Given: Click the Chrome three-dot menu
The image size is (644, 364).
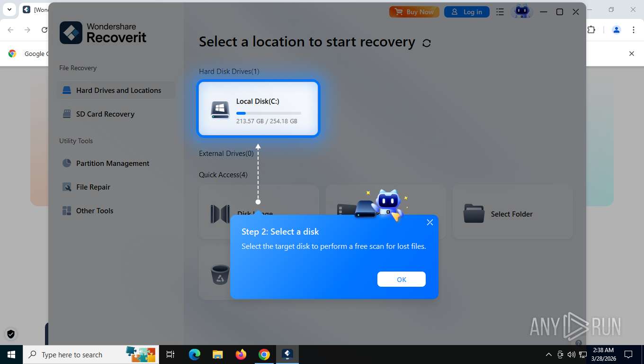Looking at the screenshot, I should coord(634,30).
